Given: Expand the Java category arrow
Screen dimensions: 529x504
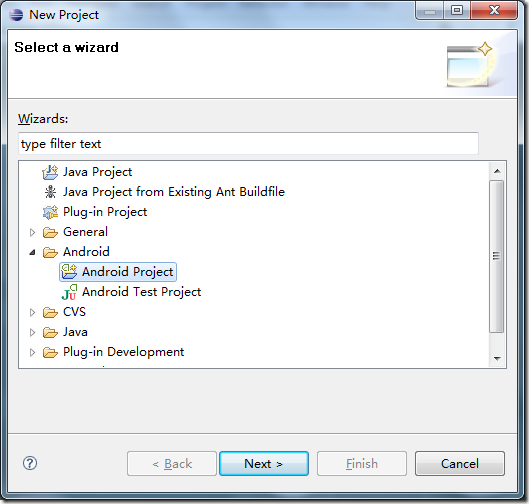Looking at the screenshot, I should point(32,332).
